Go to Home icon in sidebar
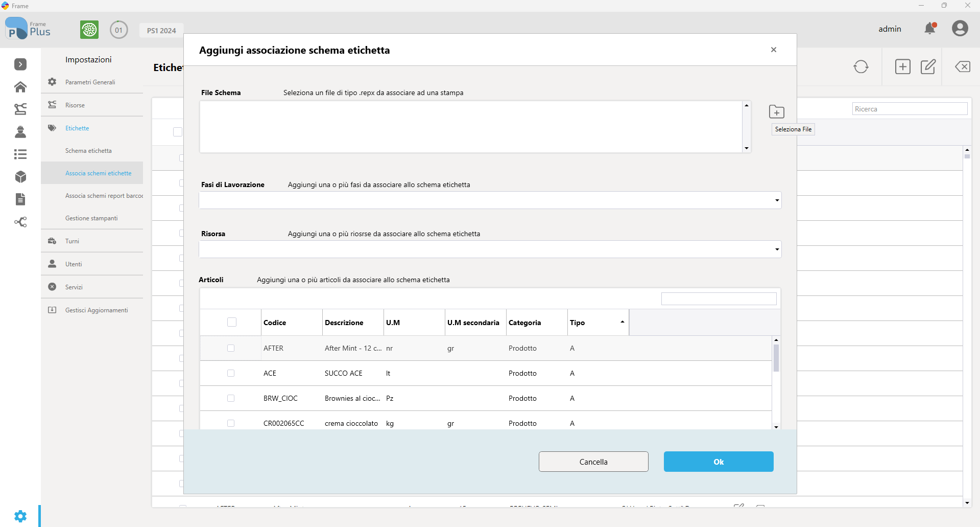The height and width of the screenshot is (527, 980). [x=20, y=87]
